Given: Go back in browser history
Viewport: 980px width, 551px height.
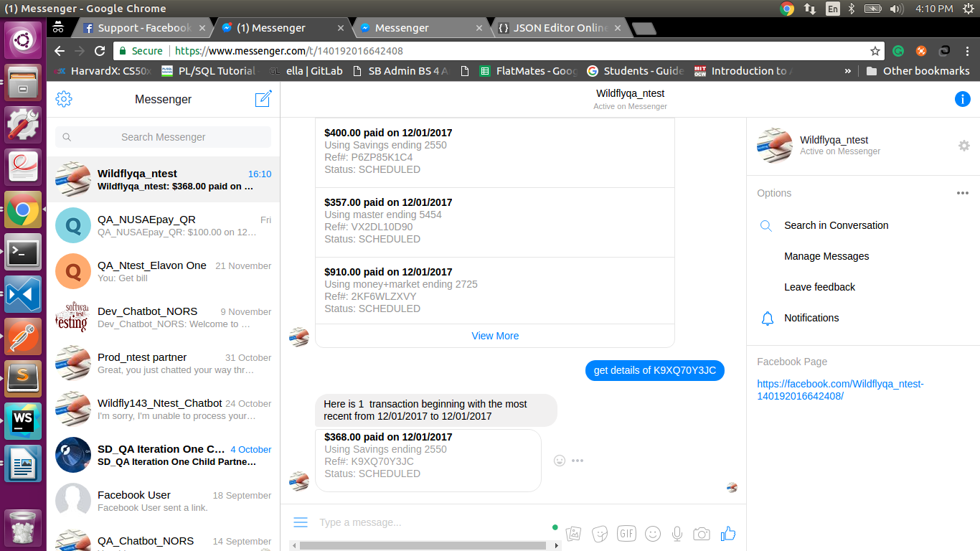Looking at the screenshot, I should tap(60, 51).
